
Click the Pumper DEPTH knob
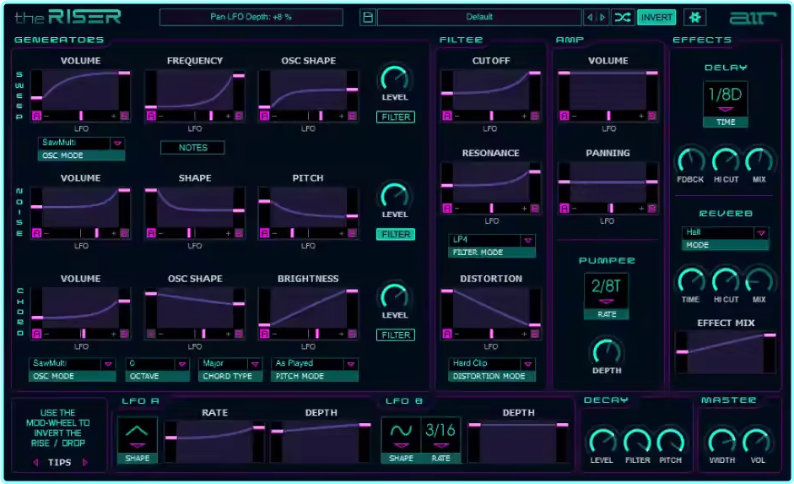[607, 351]
